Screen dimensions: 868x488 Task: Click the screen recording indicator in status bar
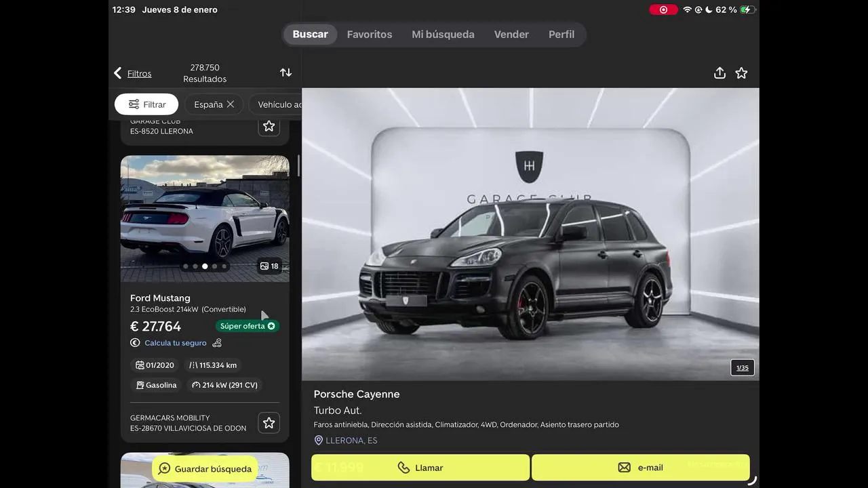tap(663, 9)
